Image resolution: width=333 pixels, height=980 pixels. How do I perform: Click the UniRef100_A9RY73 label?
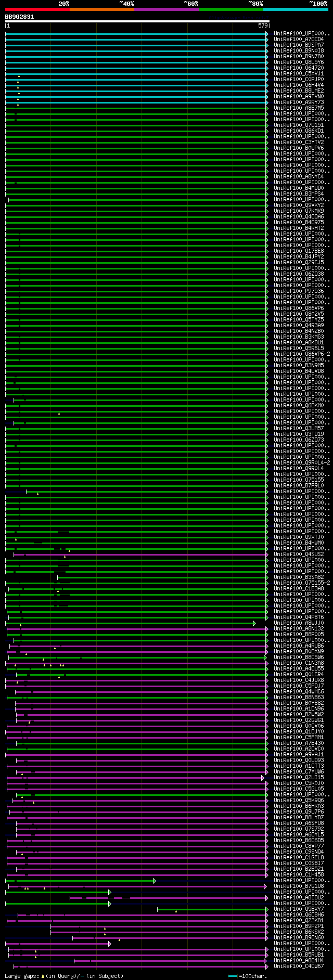click(299, 102)
